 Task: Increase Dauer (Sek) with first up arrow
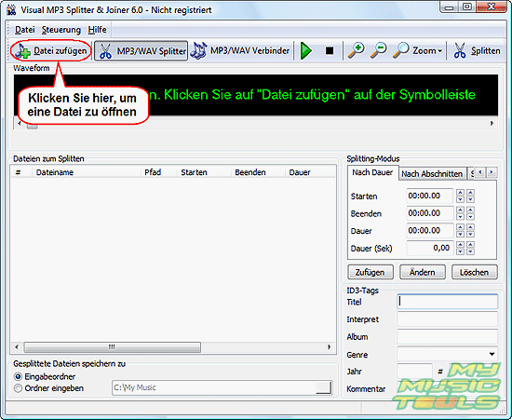[x=461, y=244]
